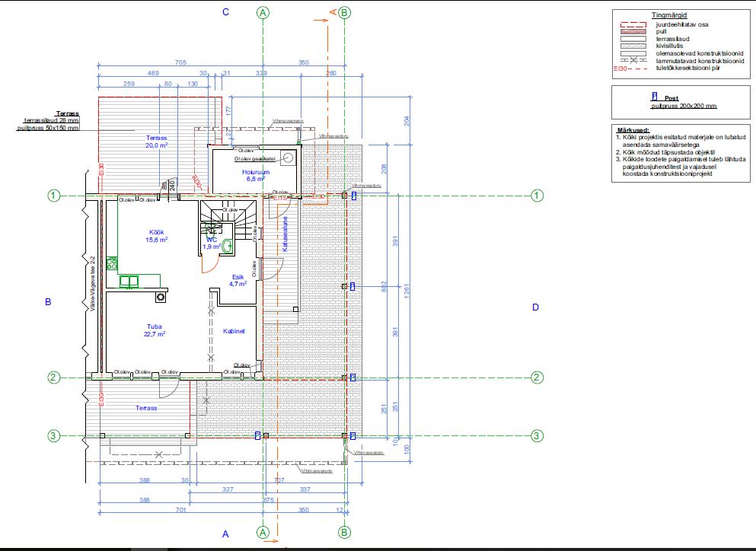756x551 pixels.
Task: Click the bottom grid axis marker B
Action: [x=344, y=531]
